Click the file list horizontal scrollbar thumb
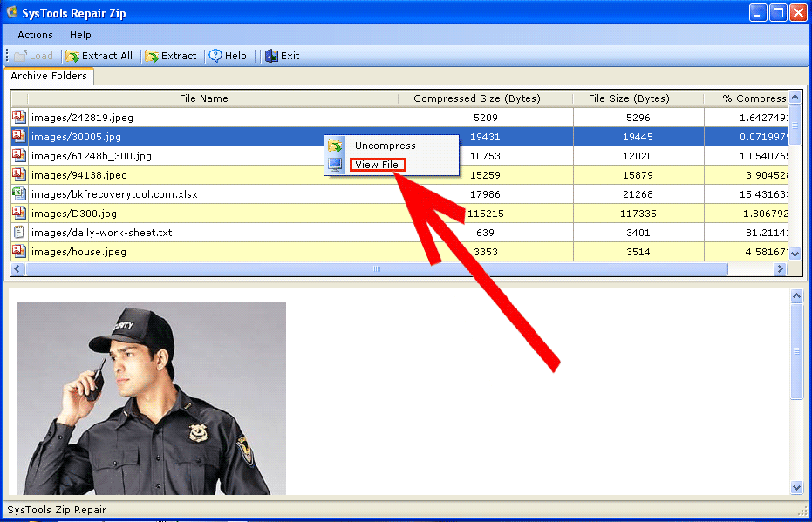Screen dimensions: 812x522 [x=376, y=270]
